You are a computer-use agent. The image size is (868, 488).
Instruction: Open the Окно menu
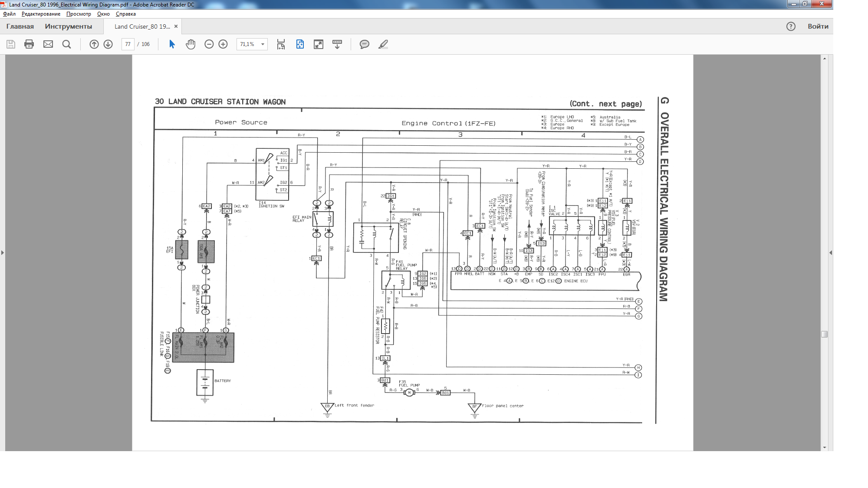pos(103,14)
